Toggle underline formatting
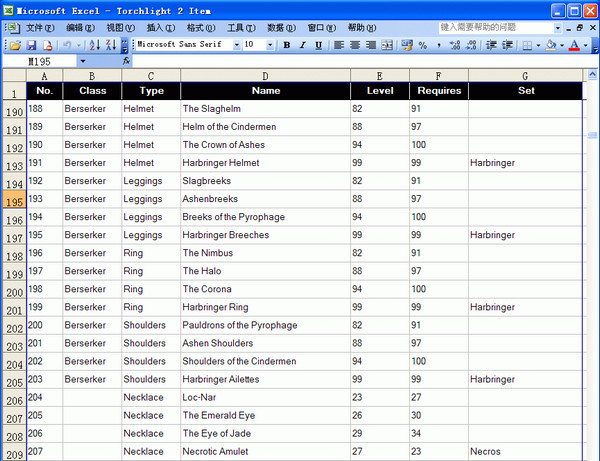 coord(318,45)
